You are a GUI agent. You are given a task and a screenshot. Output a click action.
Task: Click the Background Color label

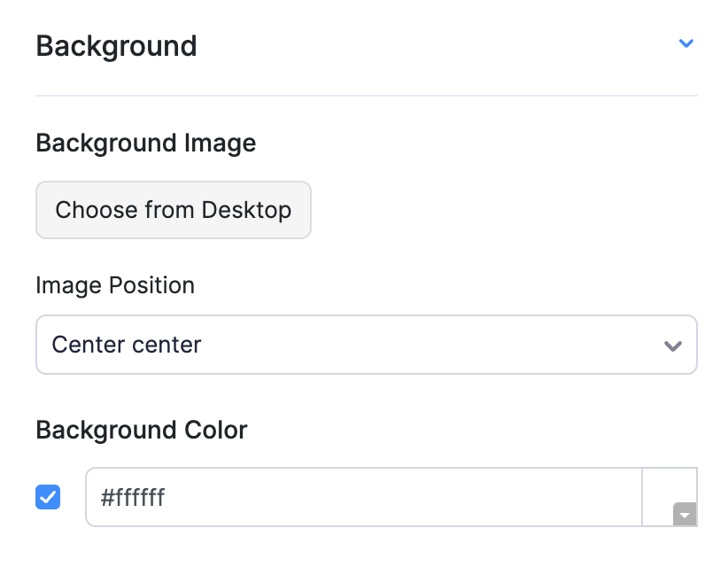tap(142, 430)
